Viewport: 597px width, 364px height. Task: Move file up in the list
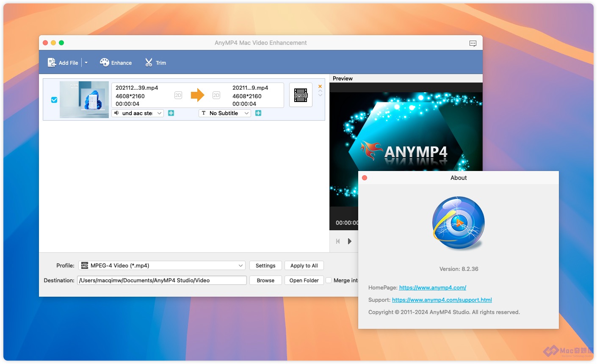click(320, 91)
